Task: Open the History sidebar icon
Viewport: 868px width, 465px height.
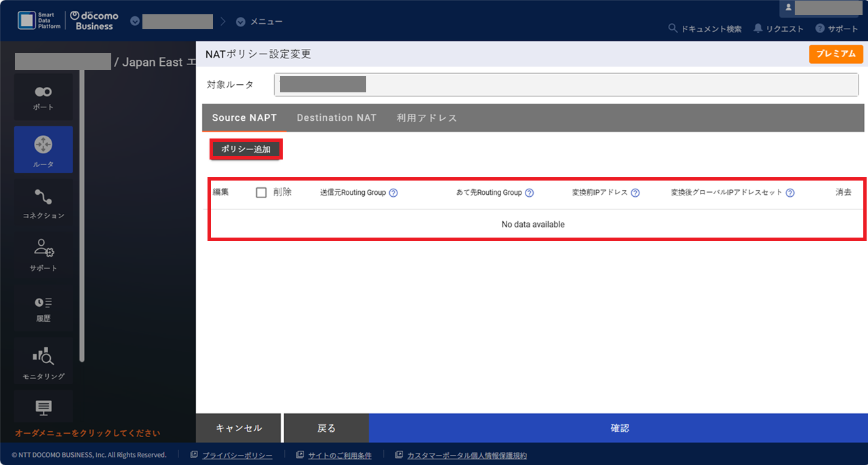Action: (43, 308)
